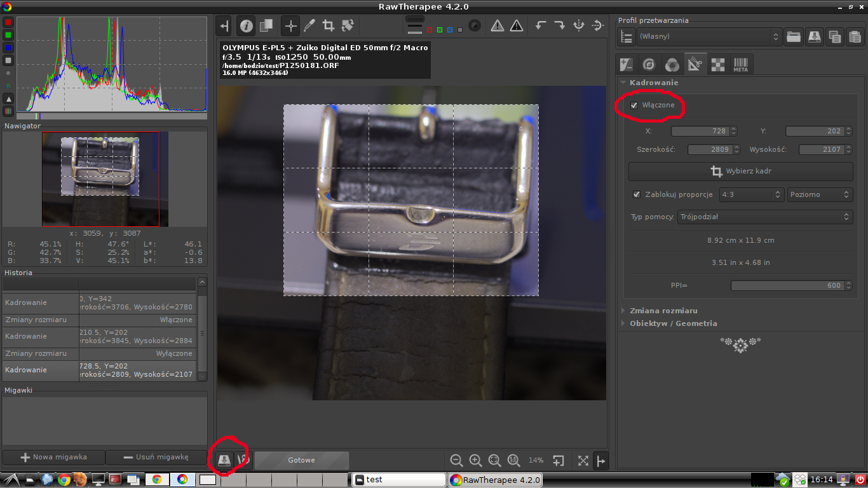868x488 pixels.
Task: Click the save current image icon
Action: coord(224,461)
